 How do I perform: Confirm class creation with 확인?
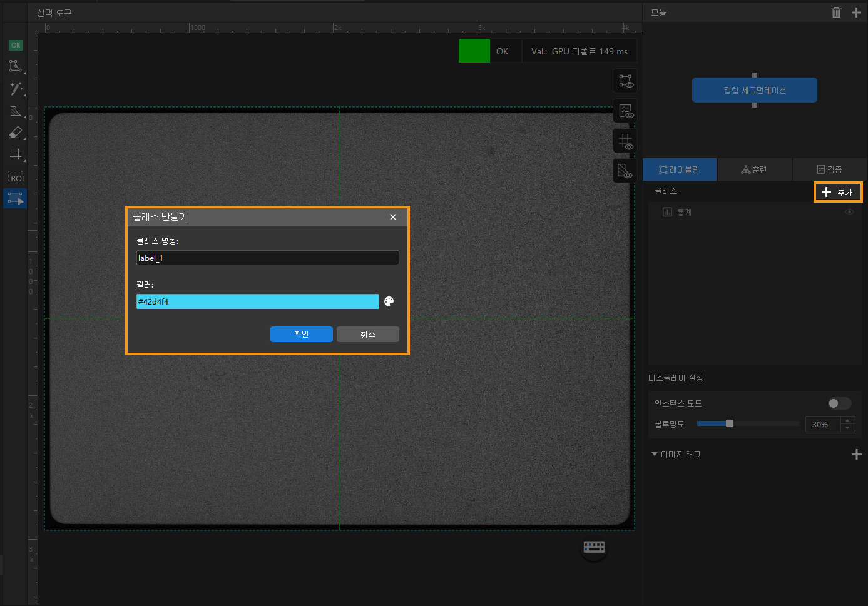[301, 334]
